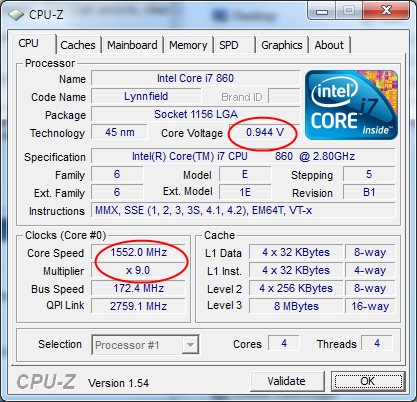Click the CPU-Z logo at bottom
Viewport: 417px width, 402px height.
coord(46,381)
